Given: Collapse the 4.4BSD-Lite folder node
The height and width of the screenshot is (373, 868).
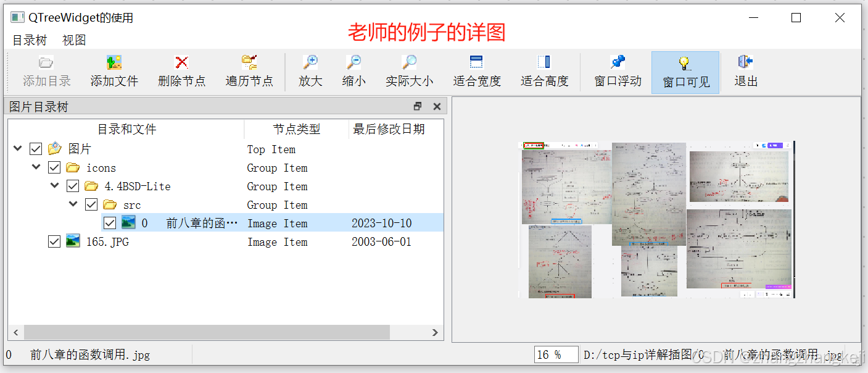Looking at the screenshot, I should [x=54, y=186].
